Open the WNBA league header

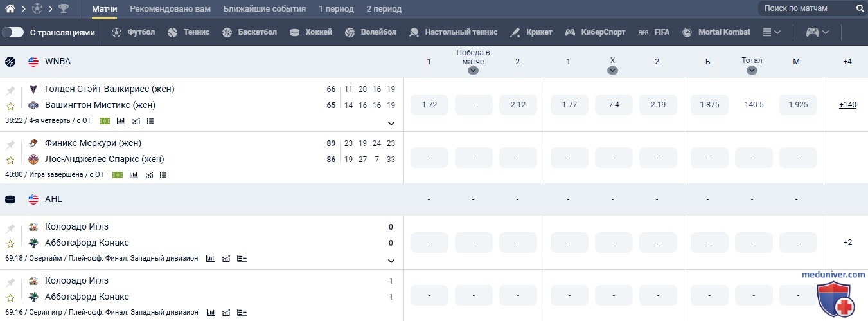[58, 62]
